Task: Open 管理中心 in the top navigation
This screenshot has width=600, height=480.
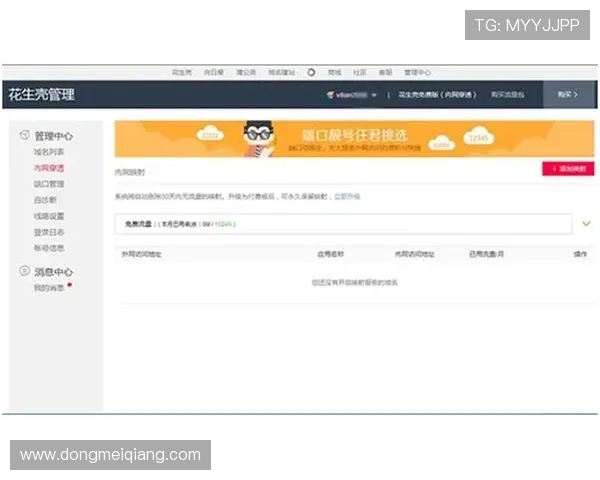Action: pos(417,72)
